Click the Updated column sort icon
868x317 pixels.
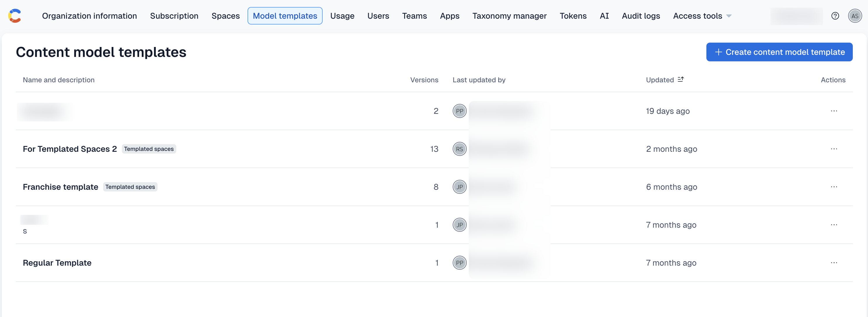[681, 79]
